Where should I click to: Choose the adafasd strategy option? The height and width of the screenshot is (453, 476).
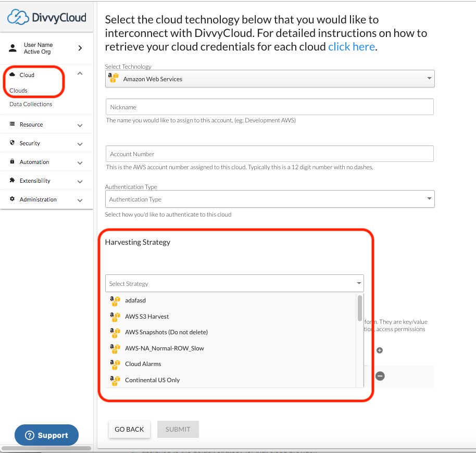point(231,300)
